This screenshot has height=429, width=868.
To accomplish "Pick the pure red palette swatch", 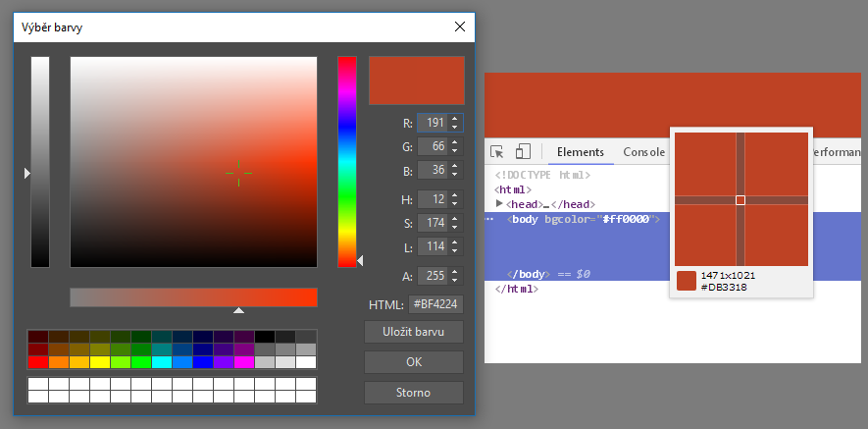I will point(37,362).
